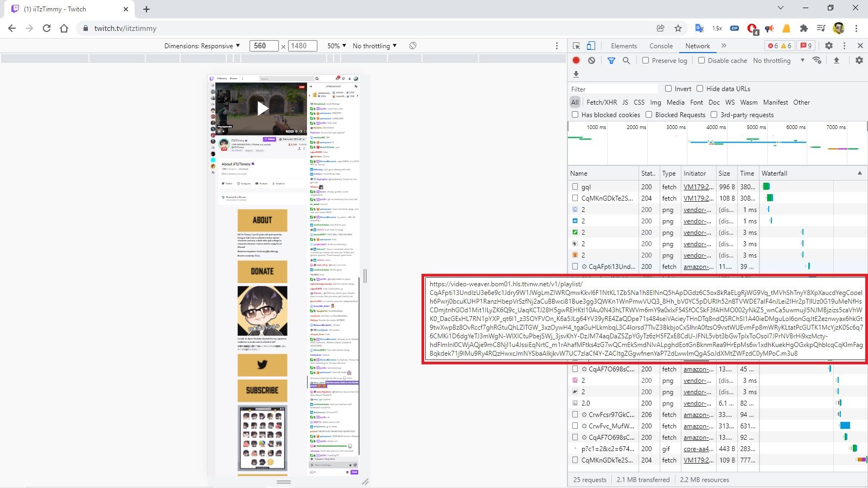The height and width of the screenshot is (488, 868).
Task: Select the Network tab
Action: 698,46
